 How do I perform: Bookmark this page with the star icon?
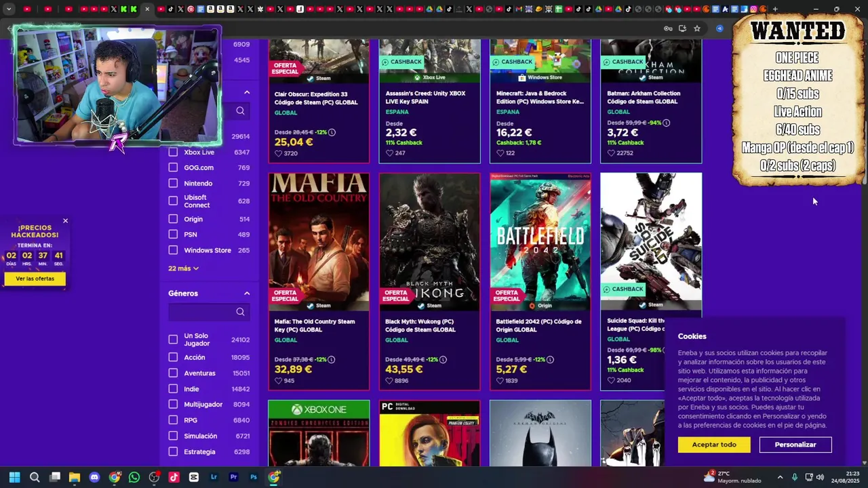(x=696, y=28)
